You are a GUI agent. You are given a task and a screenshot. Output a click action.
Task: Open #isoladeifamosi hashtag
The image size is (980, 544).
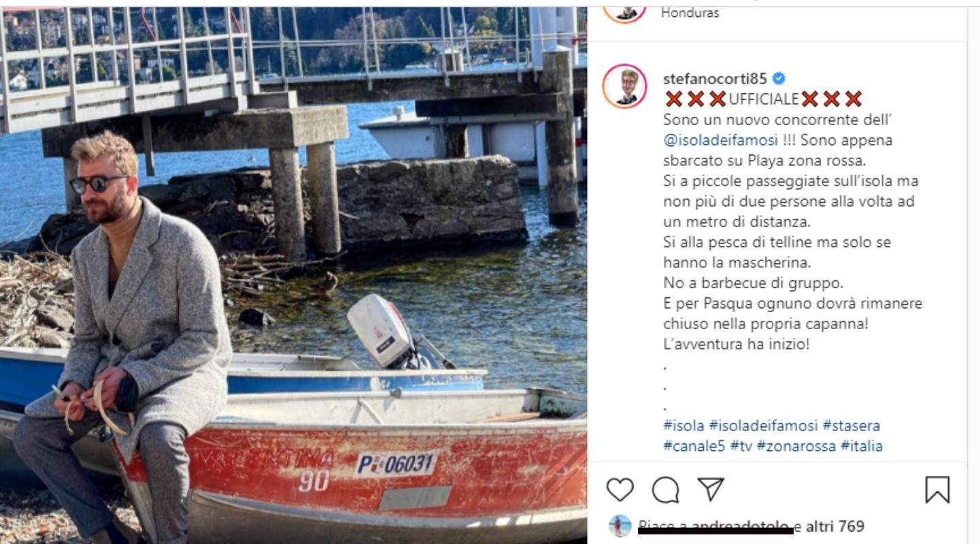pyautogui.click(x=763, y=426)
